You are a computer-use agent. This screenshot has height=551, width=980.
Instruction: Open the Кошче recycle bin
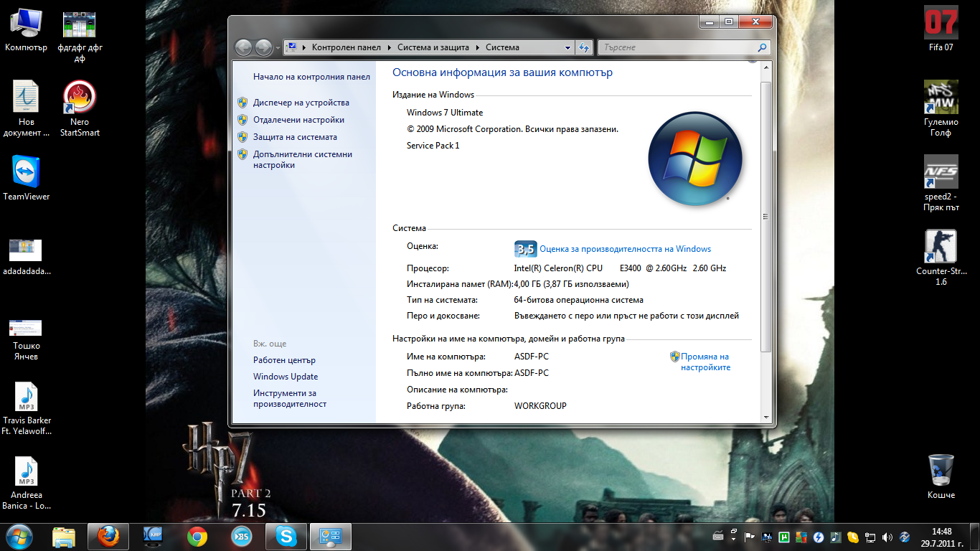[x=941, y=476]
